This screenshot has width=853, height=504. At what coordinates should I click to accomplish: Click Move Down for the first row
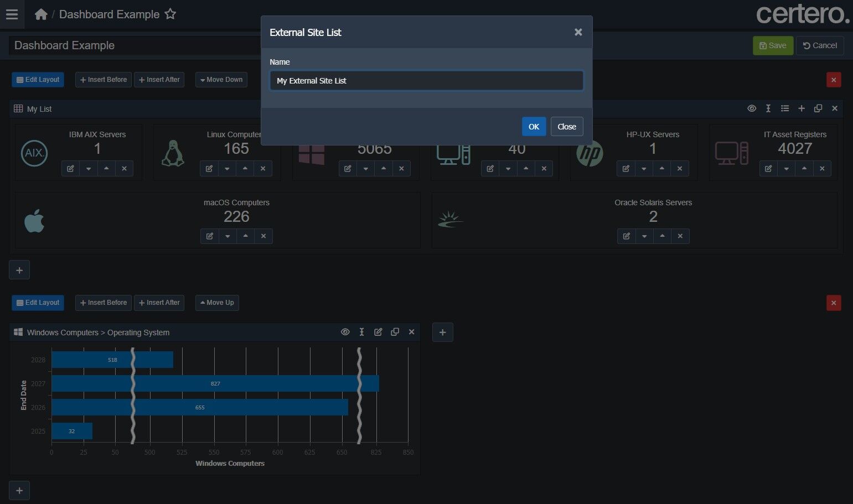pos(221,80)
